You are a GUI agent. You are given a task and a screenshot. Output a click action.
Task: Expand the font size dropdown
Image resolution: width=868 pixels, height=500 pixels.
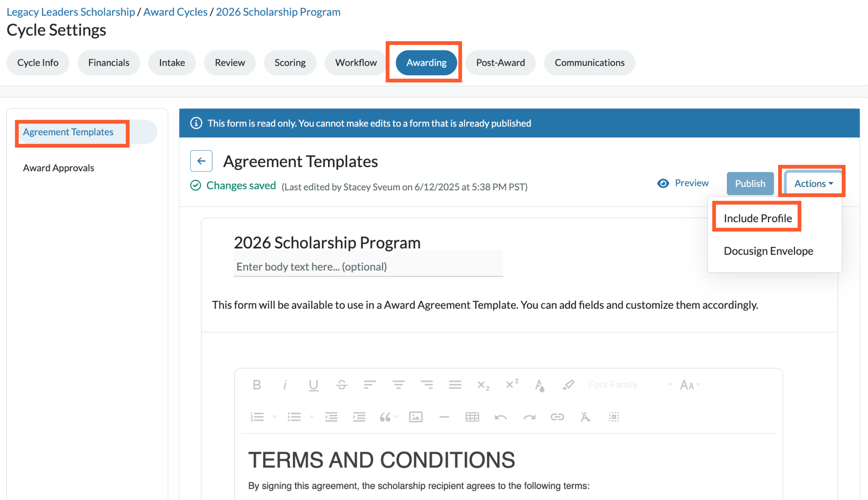coord(690,385)
